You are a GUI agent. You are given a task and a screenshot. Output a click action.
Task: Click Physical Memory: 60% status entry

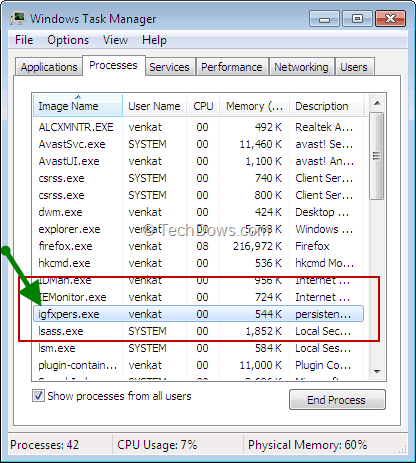(307, 445)
